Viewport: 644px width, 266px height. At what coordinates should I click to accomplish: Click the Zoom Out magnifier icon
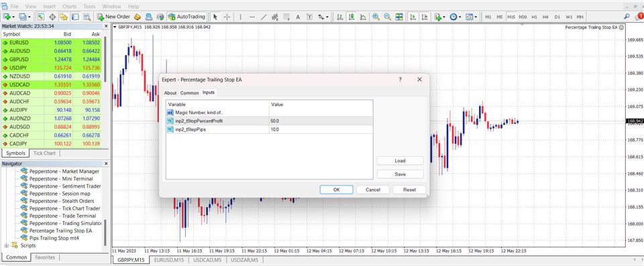coord(387,17)
